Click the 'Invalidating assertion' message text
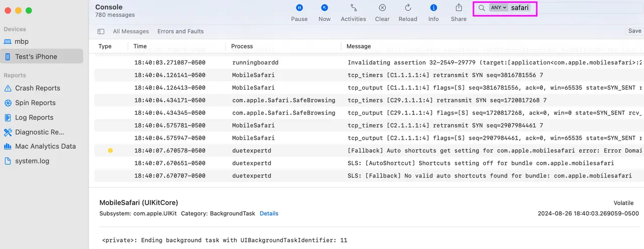Screen dimensions: 644x249 point(496,63)
